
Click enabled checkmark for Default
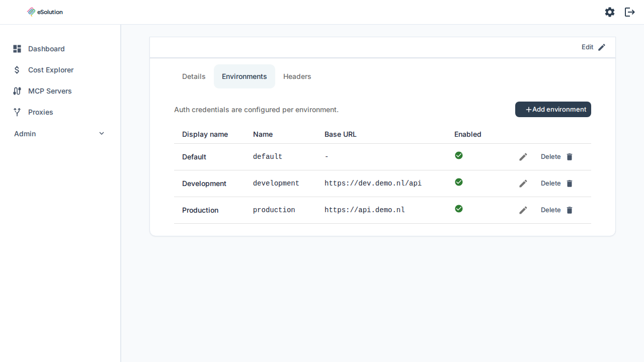(459, 155)
